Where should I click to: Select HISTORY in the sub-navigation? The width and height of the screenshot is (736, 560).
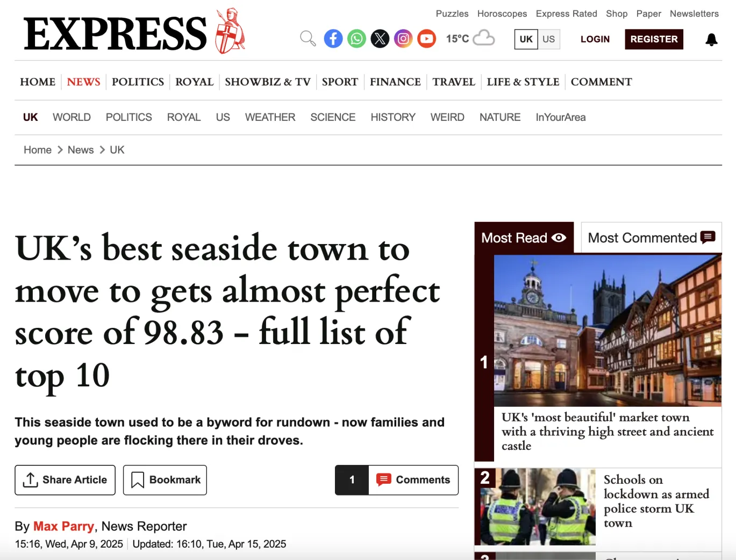click(x=393, y=117)
